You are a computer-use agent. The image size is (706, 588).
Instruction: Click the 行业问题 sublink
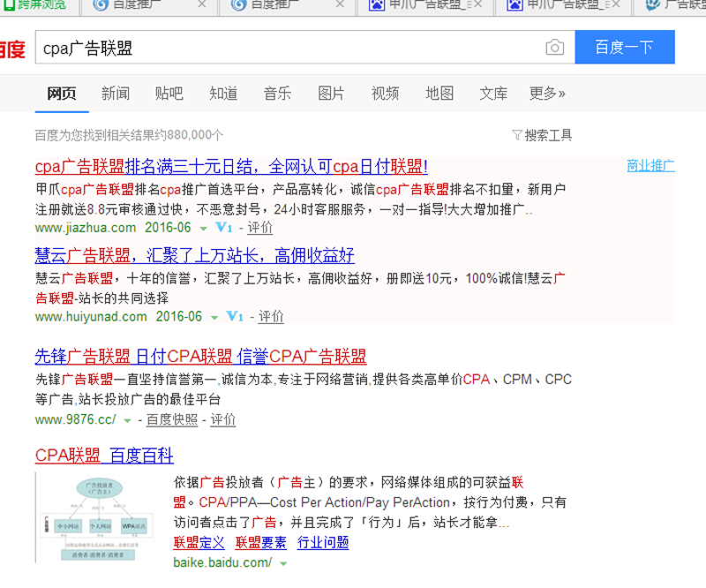tap(323, 542)
